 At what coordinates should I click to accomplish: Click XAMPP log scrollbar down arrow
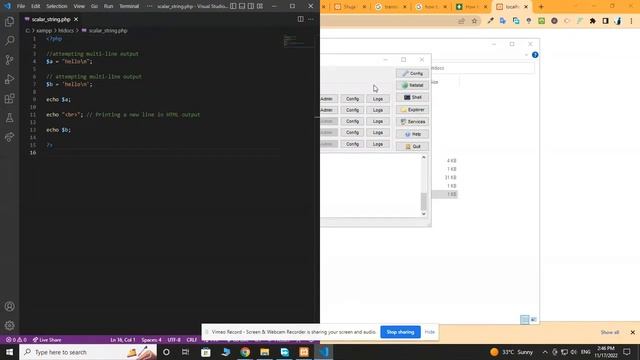pos(424,213)
